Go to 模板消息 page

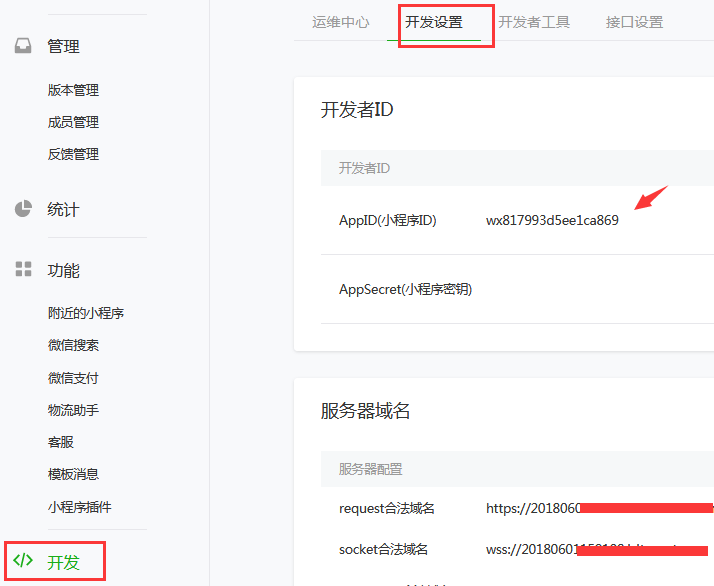pyautogui.click(x=73, y=474)
